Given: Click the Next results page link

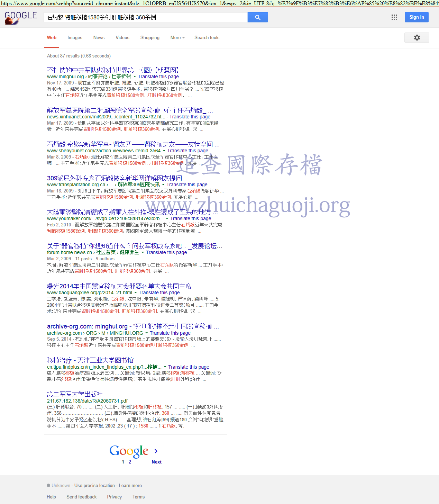Looking at the screenshot, I should click(x=156, y=462).
